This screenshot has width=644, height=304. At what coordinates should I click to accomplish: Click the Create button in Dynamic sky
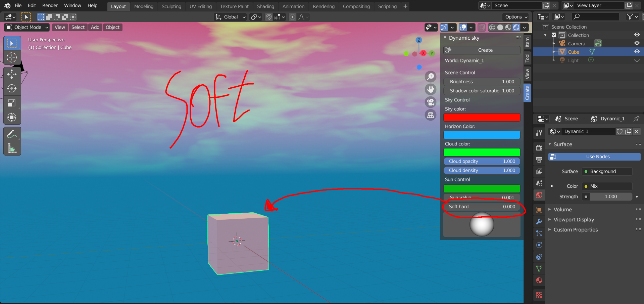482,50
